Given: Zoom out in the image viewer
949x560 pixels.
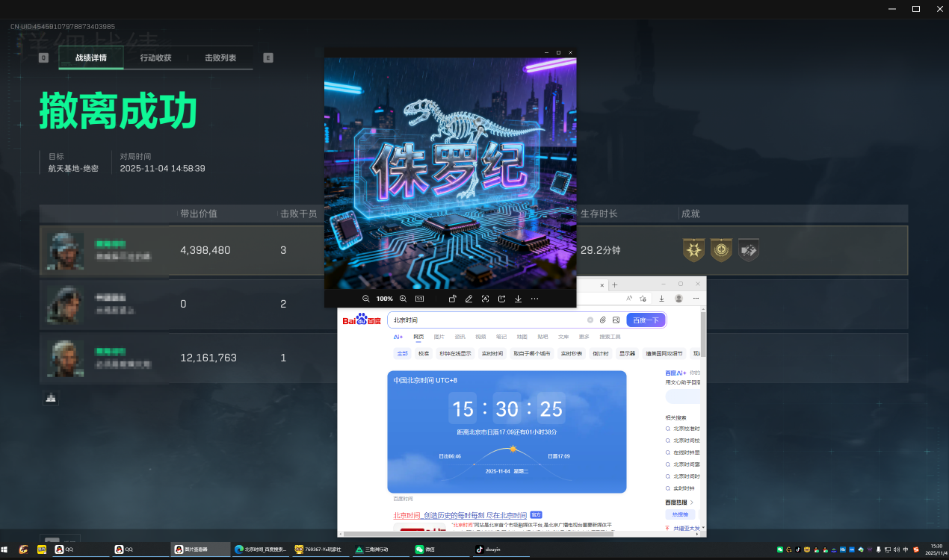Looking at the screenshot, I should click(x=366, y=299).
